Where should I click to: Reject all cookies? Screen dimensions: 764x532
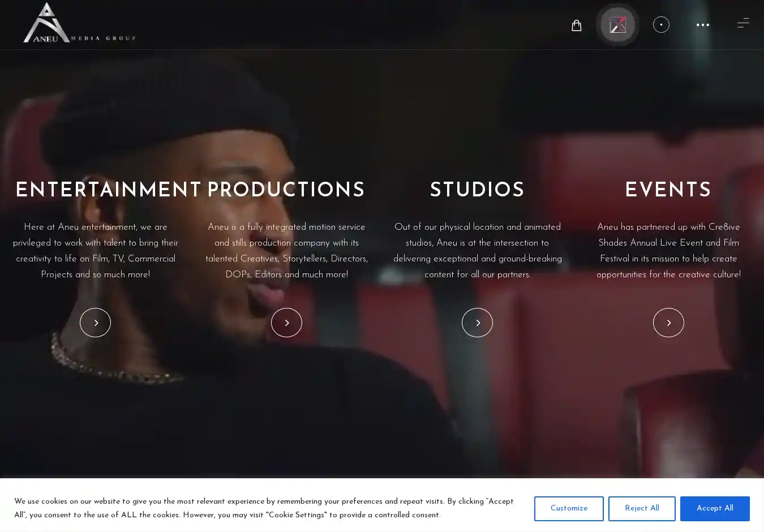(641, 508)
